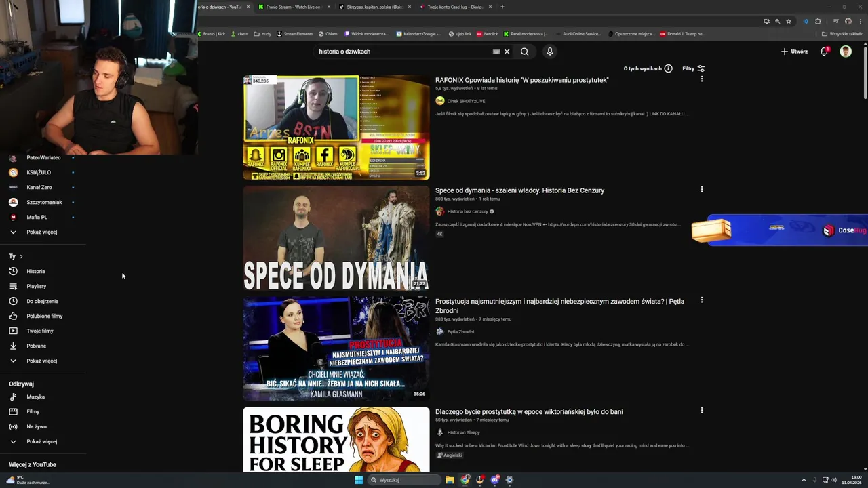
Task: Open more options for Prostytucja Pętla Zbrodni video
Action: coord(702,300)
